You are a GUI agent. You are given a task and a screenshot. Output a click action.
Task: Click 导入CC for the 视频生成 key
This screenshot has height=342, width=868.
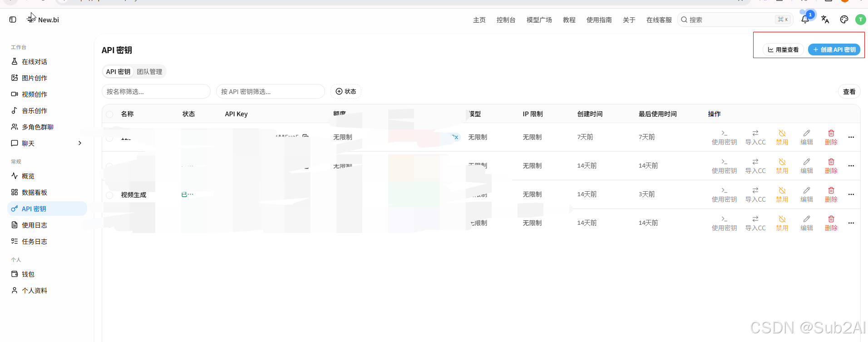[x=755, y=194]
